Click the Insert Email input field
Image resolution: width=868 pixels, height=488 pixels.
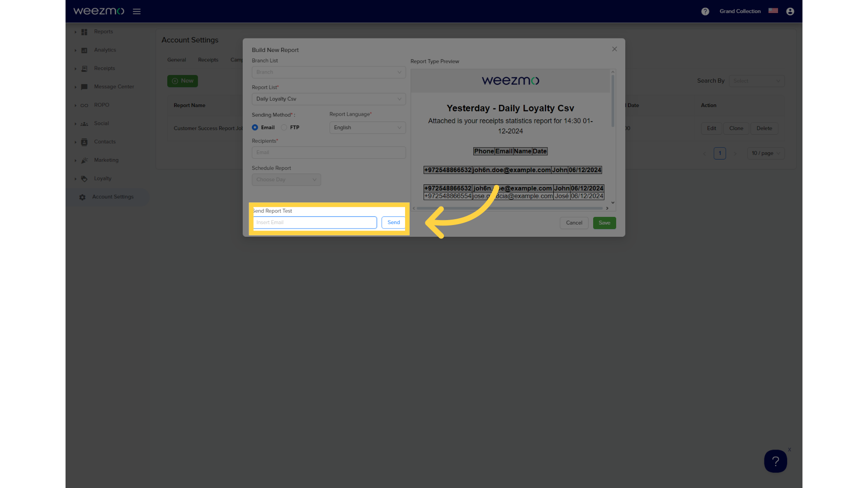point(314,222)
